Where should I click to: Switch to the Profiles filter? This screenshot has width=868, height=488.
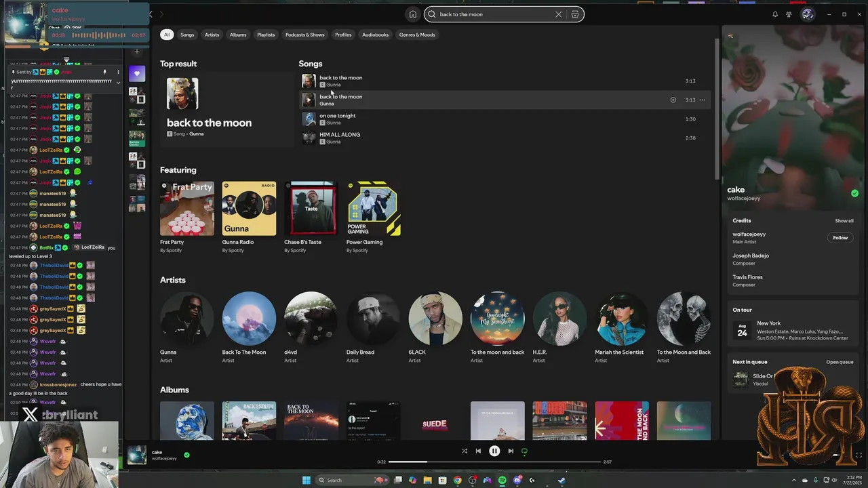pyautogui.click(x=343, y=35)
